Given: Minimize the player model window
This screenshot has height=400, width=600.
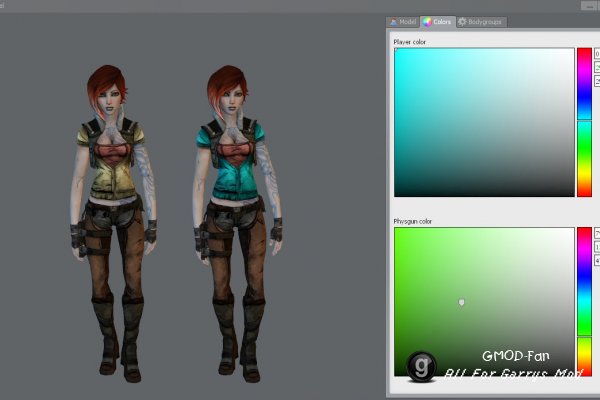Looking at the screenshot, I should [x=590, y=5].
